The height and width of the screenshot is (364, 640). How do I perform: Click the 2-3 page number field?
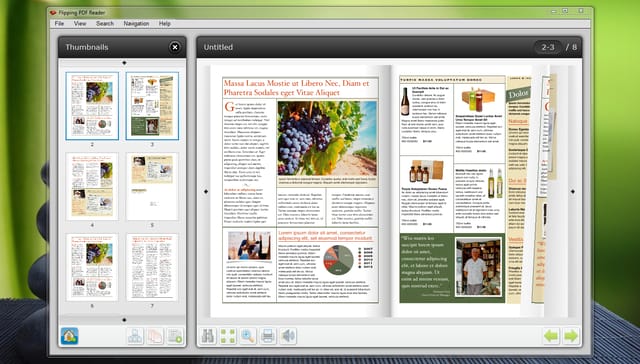548,47
